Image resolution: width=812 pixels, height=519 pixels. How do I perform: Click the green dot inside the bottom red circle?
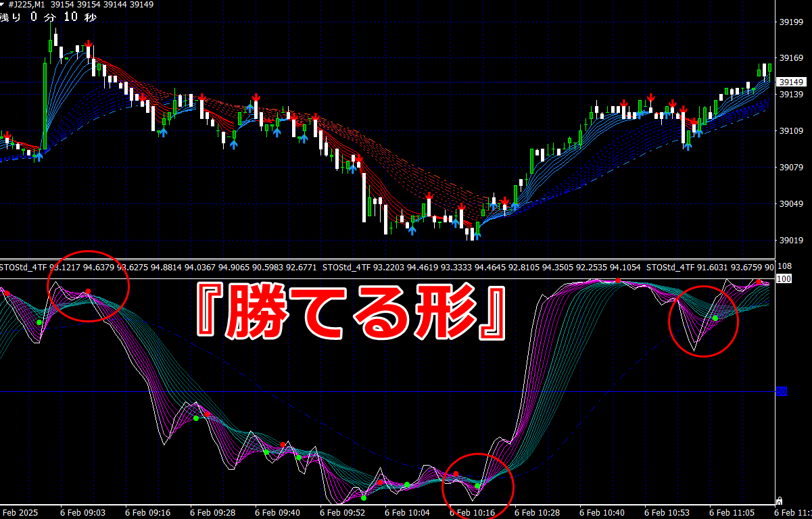[x=477, y=485]
